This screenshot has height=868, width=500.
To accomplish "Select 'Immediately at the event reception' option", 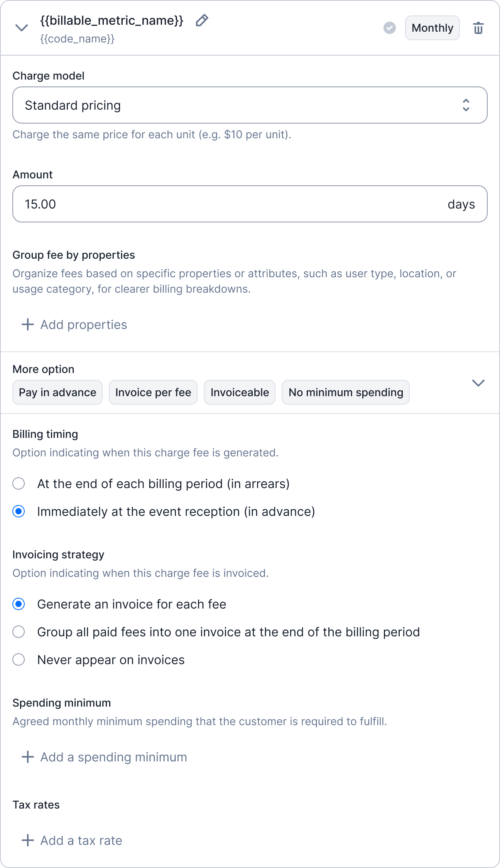I will [x=19, y=512].
